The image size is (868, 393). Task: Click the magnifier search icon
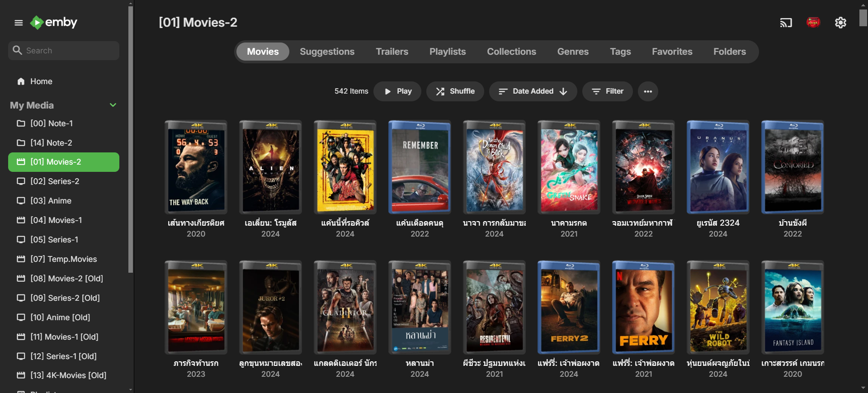(17, 50)
